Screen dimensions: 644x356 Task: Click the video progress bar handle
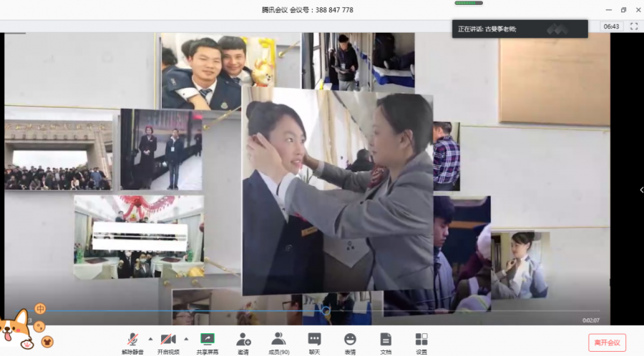coord(326,311)
